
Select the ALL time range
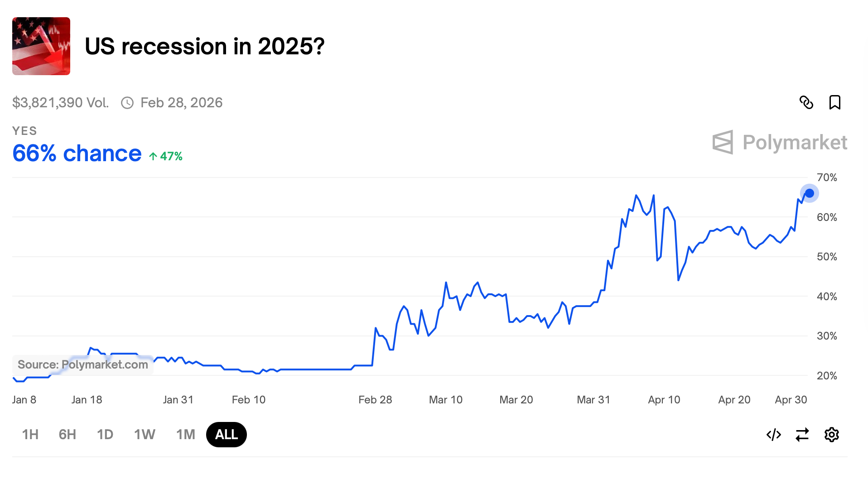click(227, 435)
